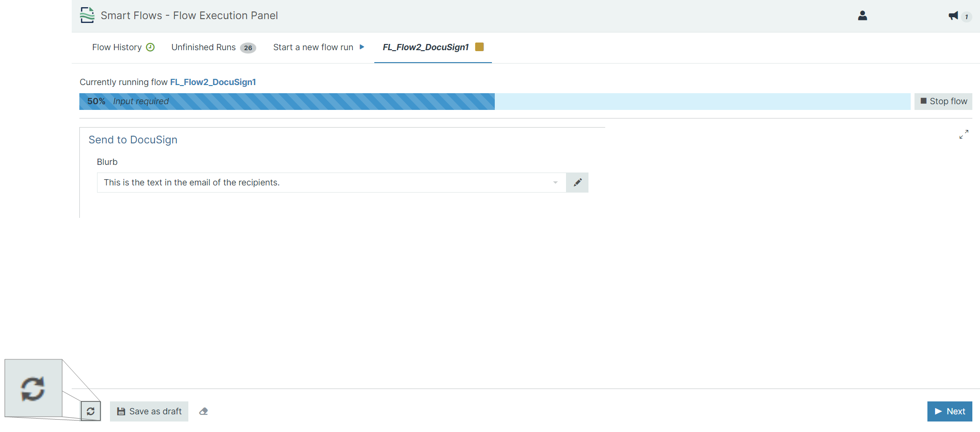The height and width of the screenshot is (432, 980).
Task: Click the yellow stop square on FL_Flow2_DocuSign1 tab
Action: [x=479, y=47]
